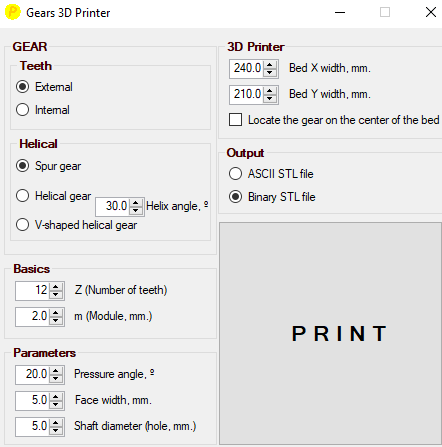This screenshot has width=442, height=447.
Task: Increase number of teeth Z up arrow
Action: [x=56, y=287]
